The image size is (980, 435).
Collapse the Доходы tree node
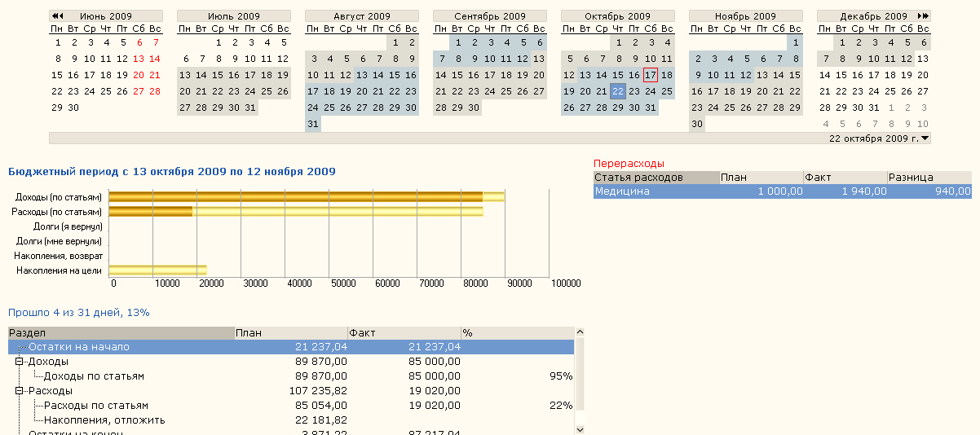click(20, 362)
